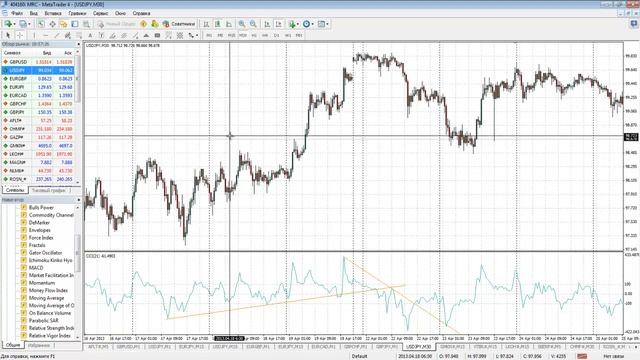Open the Графики menu
The image size is (640, 360).
(77, 13)
